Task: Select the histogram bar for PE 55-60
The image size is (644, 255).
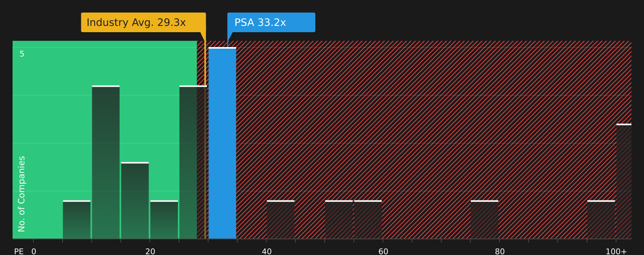Action: tap(368, 220)
